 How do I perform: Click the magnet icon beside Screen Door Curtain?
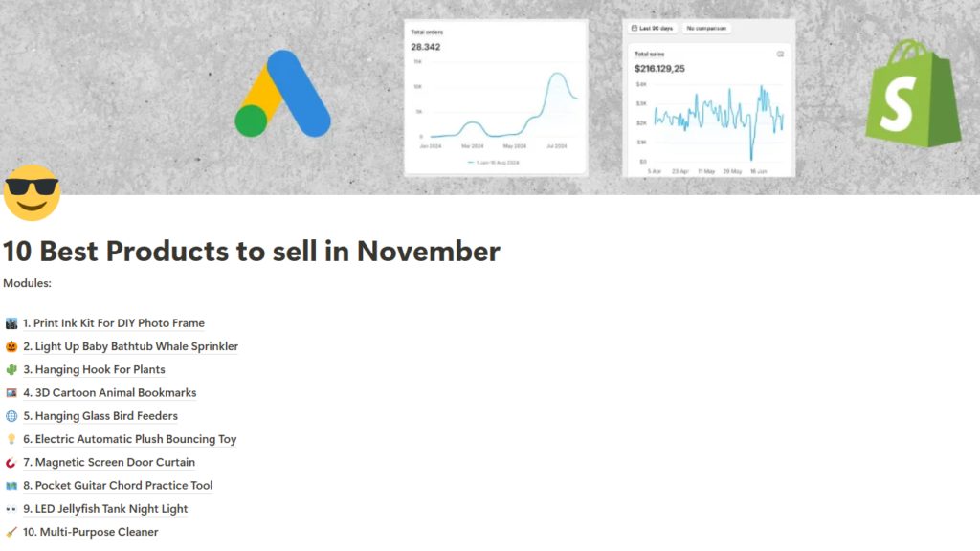point(11,463)
